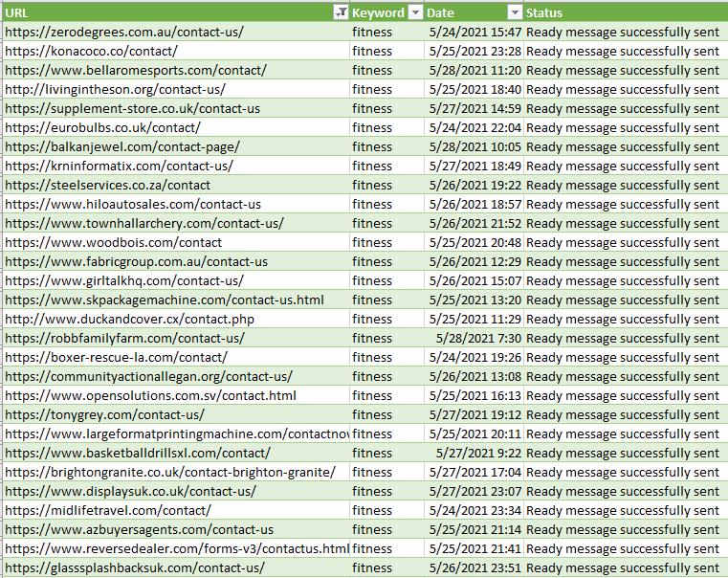Image resolution: width=728 pixels, height=578 pixels.
Task: Select date cell 5/28/2021 7:30
Action: tap(474, 339)
